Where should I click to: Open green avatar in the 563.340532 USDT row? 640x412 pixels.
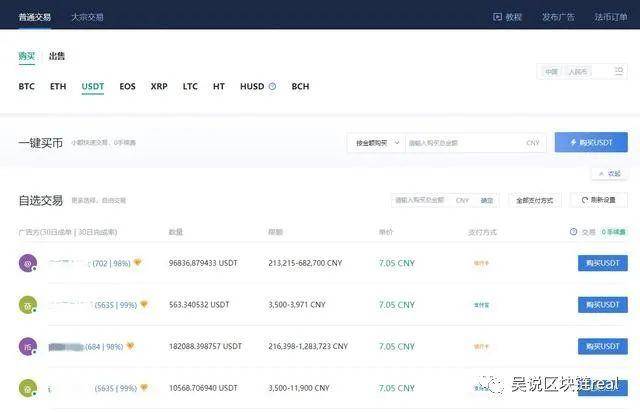point(28,305)
